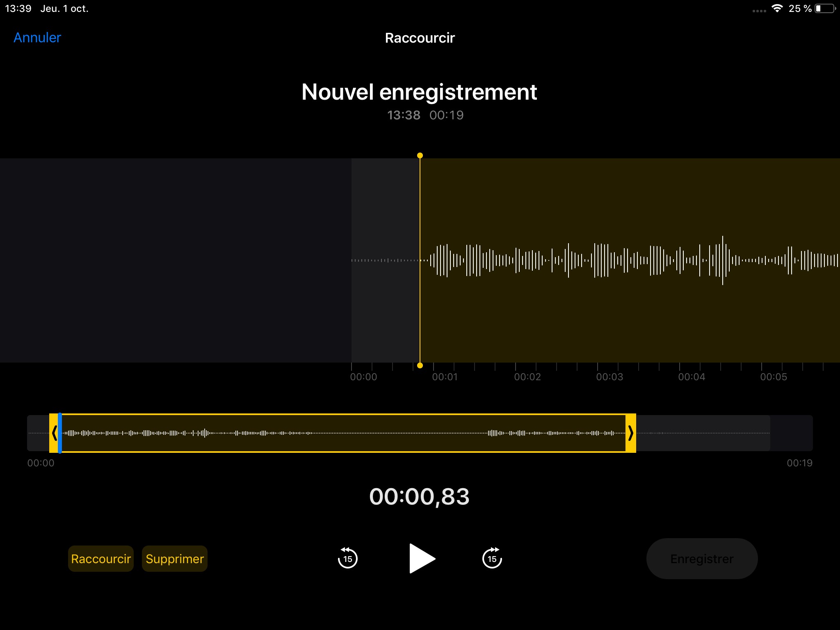Click the blue playhead on overview
This screenshot has width=840, height=630.
tap(60, 433)
